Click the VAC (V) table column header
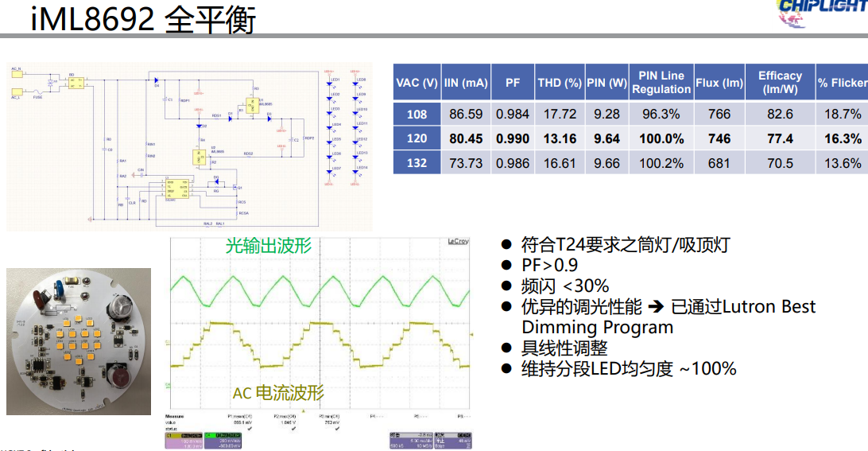 (417, 83)
